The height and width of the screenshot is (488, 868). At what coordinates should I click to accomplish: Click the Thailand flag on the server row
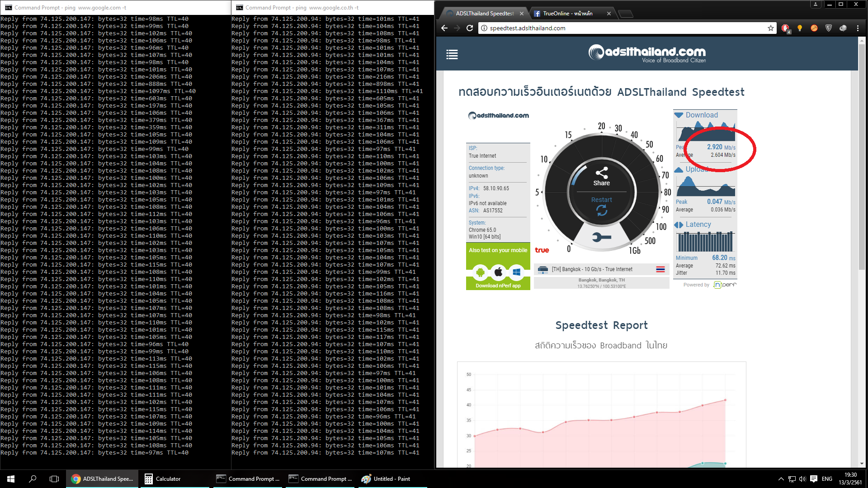point(660,269)
